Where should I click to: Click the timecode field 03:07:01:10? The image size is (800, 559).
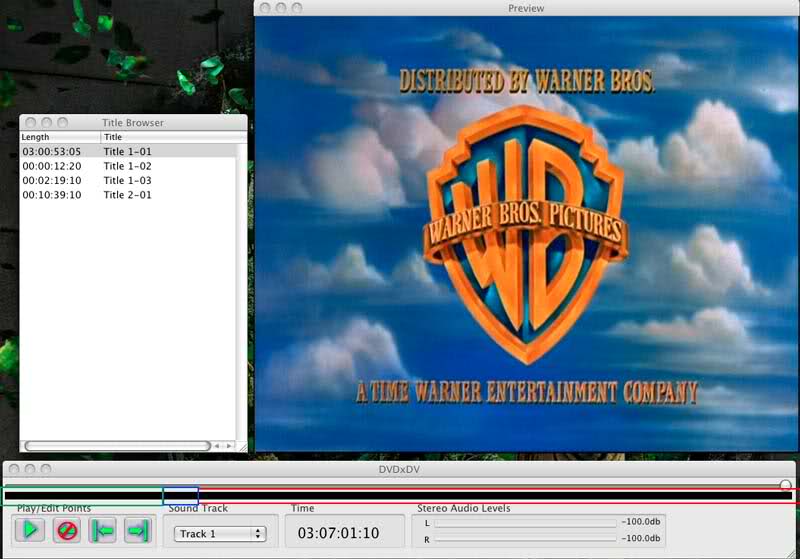pos(339,533)
